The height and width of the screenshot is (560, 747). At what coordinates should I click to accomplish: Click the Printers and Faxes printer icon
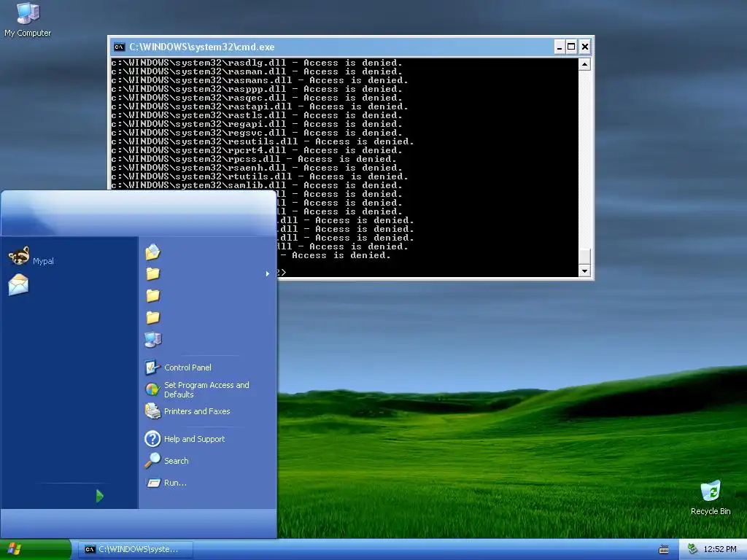tap(153, 411)
